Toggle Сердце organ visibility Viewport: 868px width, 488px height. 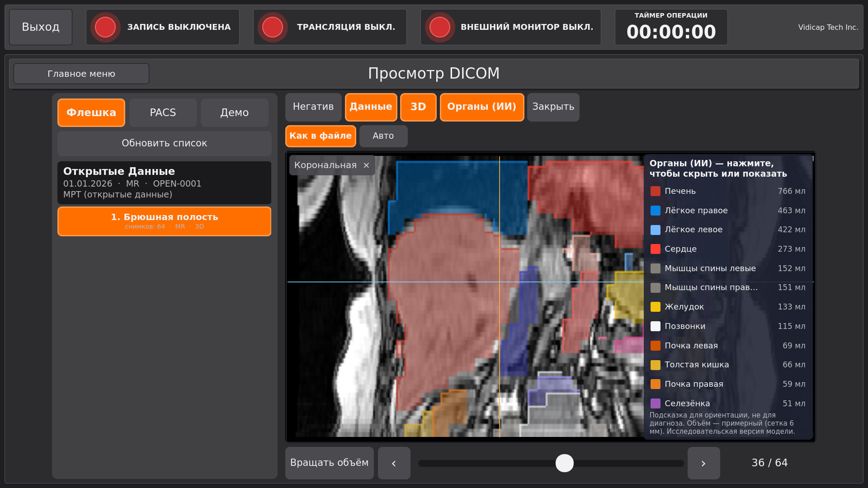coord(728,249)
